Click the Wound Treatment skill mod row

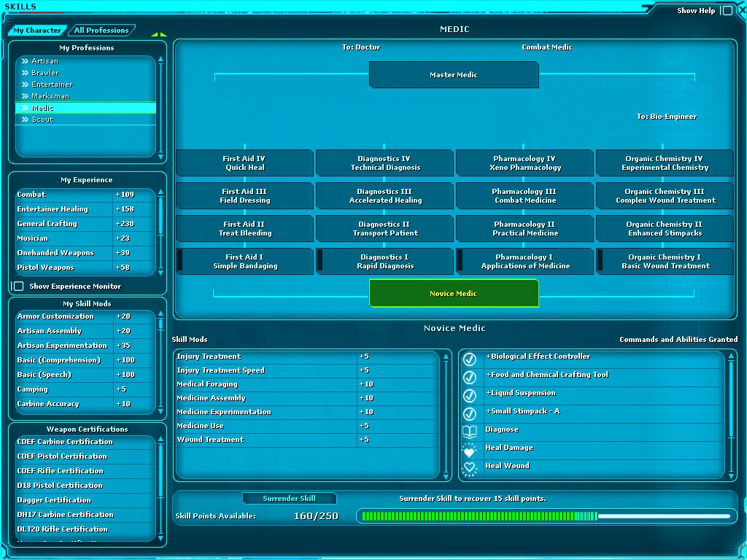307,440
